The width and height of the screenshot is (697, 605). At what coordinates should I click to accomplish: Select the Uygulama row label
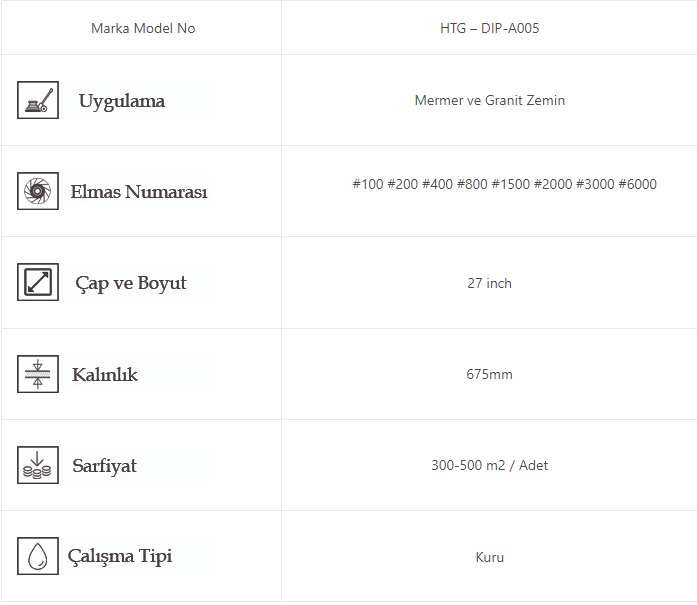click(122, 101)
